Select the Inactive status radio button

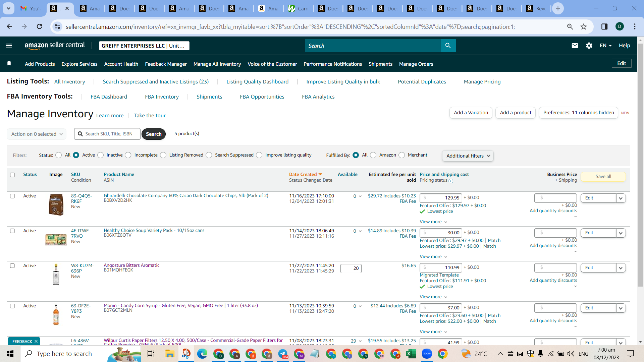[101, 155]
